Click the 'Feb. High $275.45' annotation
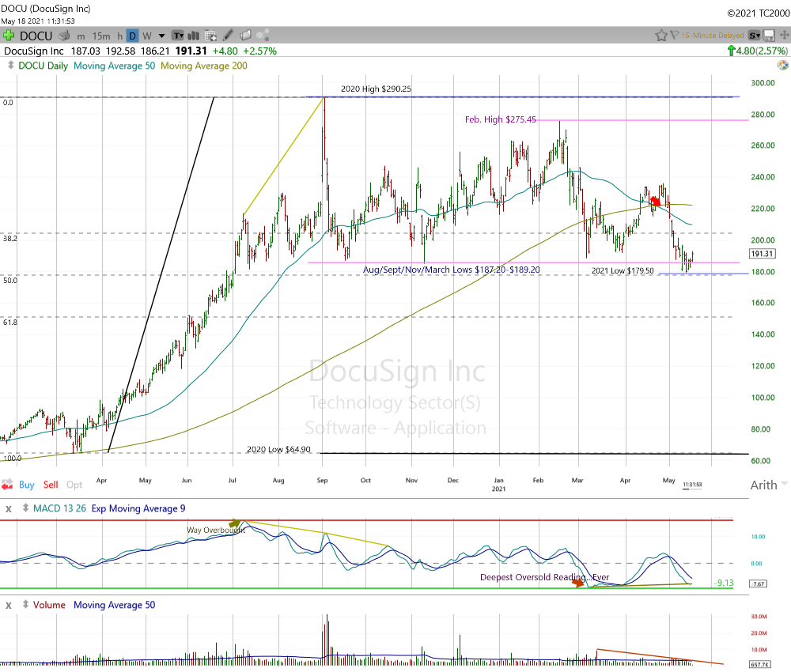The width and height of the screenshot is (791, 672). 501,119
